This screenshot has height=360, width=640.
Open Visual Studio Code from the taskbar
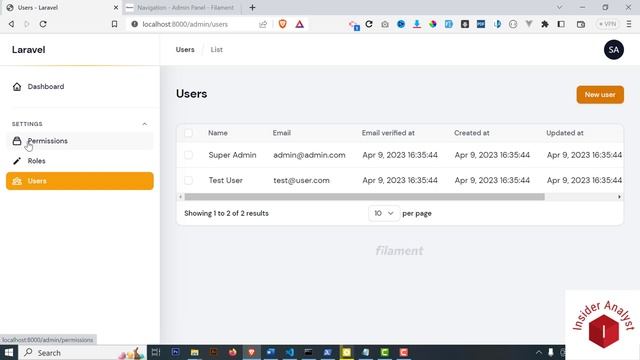(x=289, y=353)
